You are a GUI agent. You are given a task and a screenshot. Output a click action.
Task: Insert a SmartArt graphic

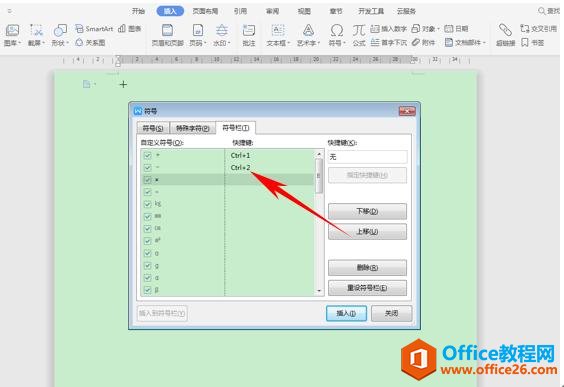tap(94, 29)
